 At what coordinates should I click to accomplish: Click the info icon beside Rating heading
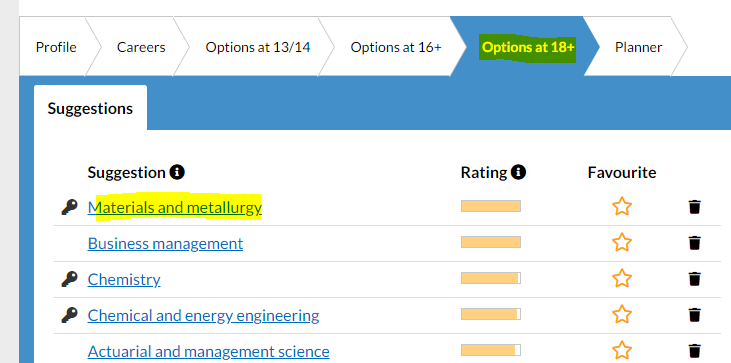pyautogui.click(x=518, y=172)
